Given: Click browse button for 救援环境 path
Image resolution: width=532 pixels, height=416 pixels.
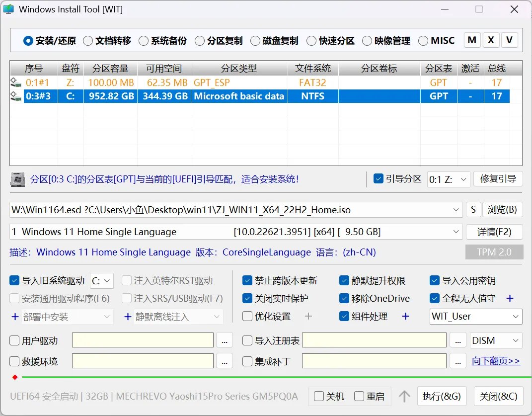Looking at the screenshot, I should coord(224,361).
